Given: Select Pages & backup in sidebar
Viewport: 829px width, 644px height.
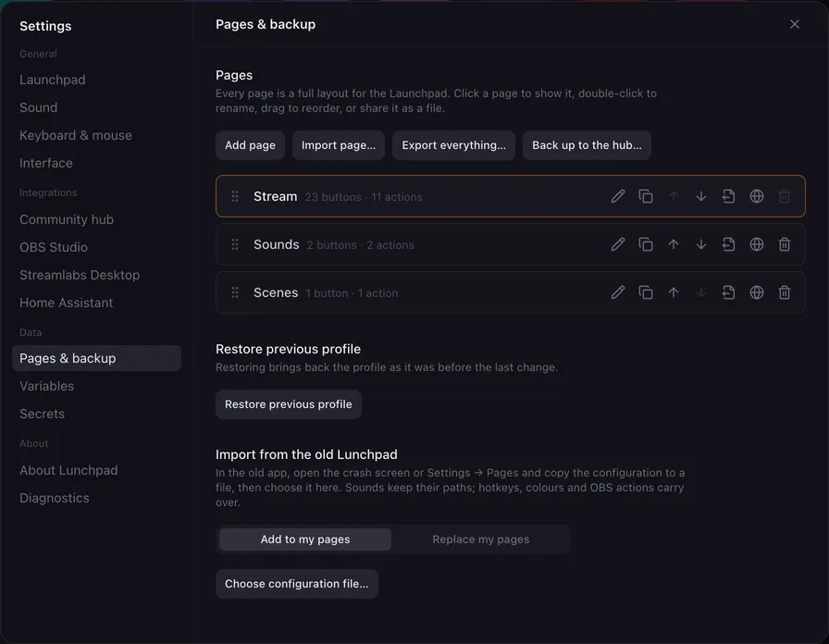Looking at the screenshot, I should 97,358.
